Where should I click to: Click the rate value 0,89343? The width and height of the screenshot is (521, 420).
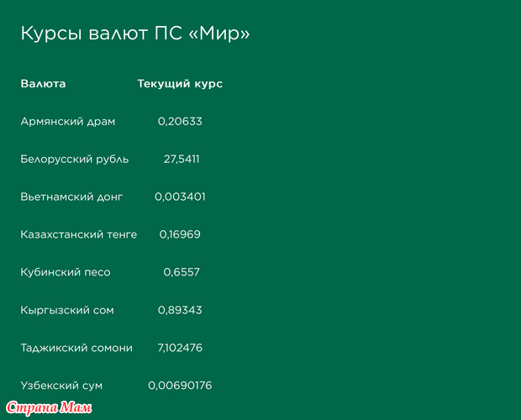180,310
